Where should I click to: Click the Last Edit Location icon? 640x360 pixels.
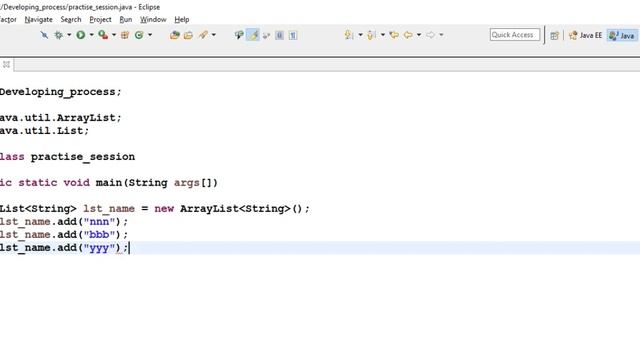tap(394, 35)
